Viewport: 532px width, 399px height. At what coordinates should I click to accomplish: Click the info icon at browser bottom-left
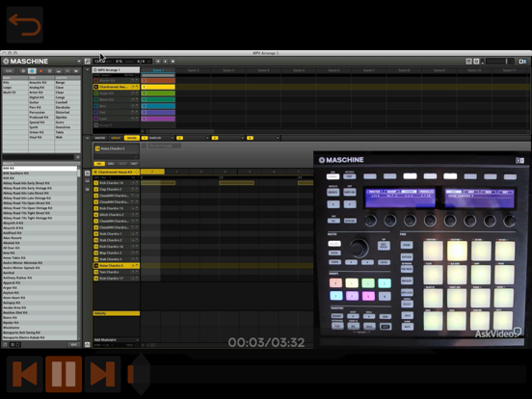[x=5, y=345]
